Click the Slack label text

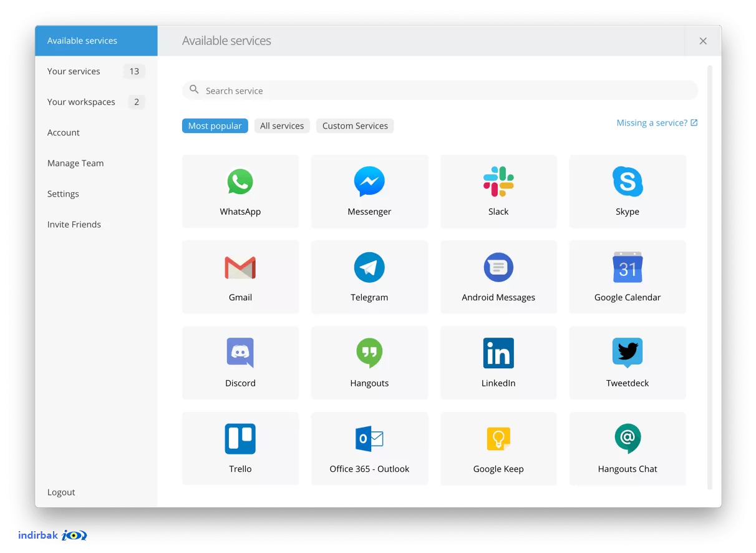point(498,212)
